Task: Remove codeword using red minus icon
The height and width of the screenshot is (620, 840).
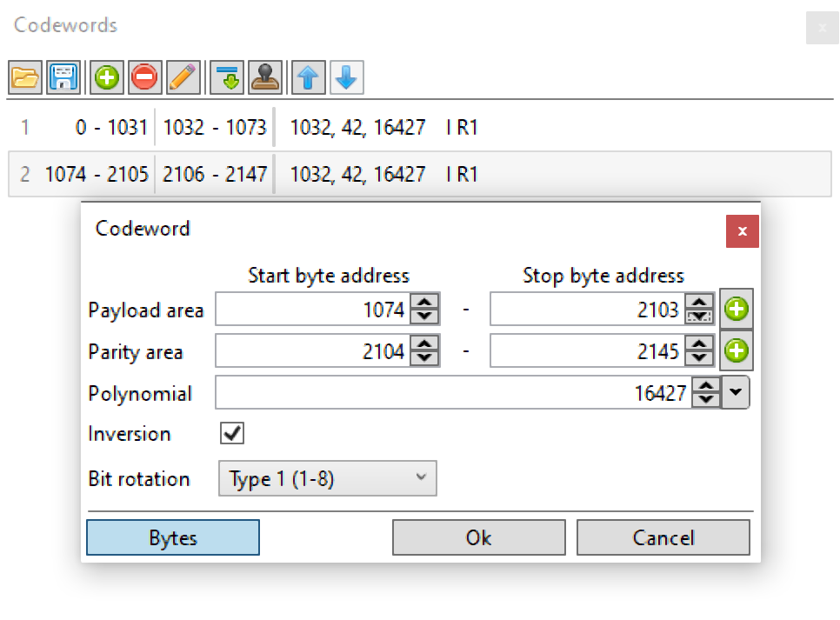Action: 144,77
